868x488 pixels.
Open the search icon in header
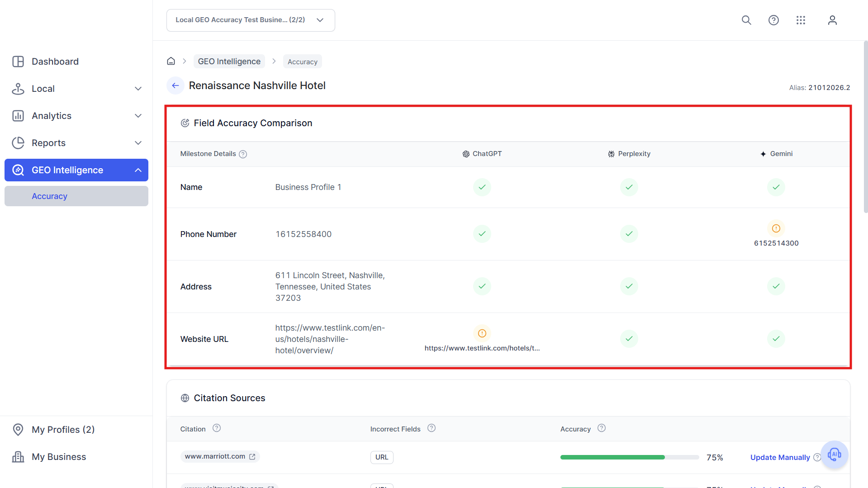click(x=746, y=20)
